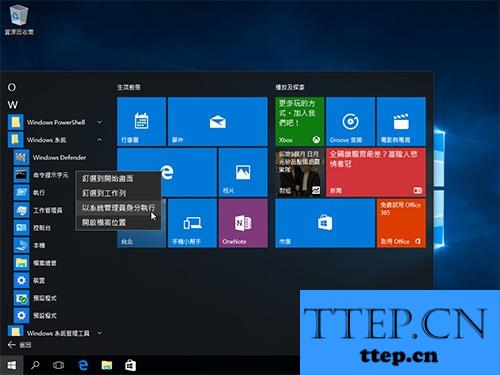
Task: Choose 以系統管理員身分執行 run as administrator
Action: [118, 208]
